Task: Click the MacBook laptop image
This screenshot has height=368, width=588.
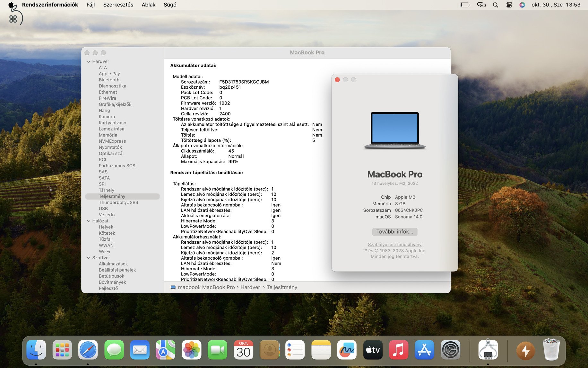Action: 395,130
